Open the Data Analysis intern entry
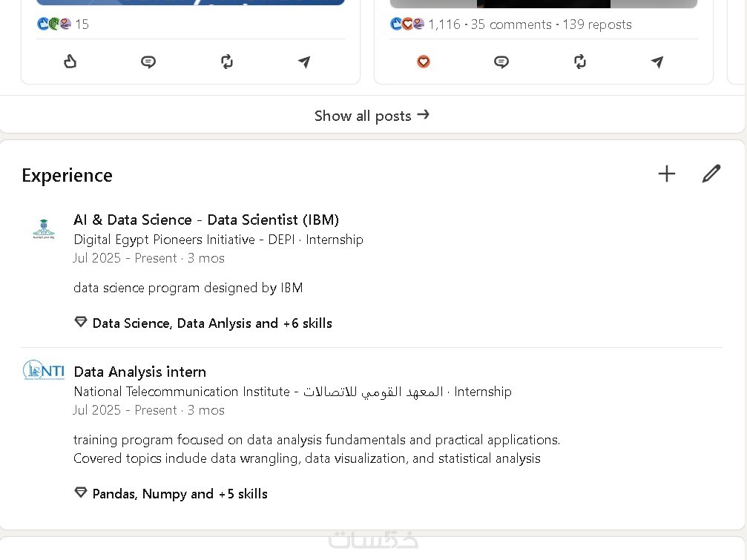The image size is (747, 560). tap(139, 372)
